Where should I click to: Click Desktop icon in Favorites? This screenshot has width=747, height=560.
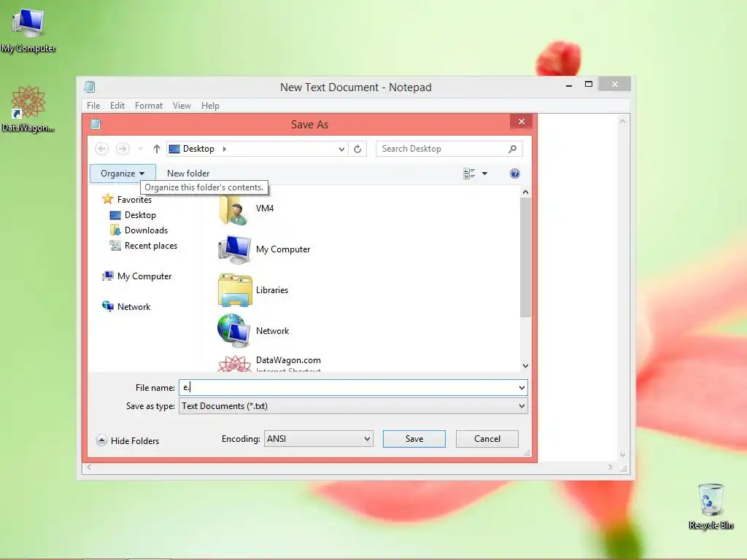[x=115, y=215]
